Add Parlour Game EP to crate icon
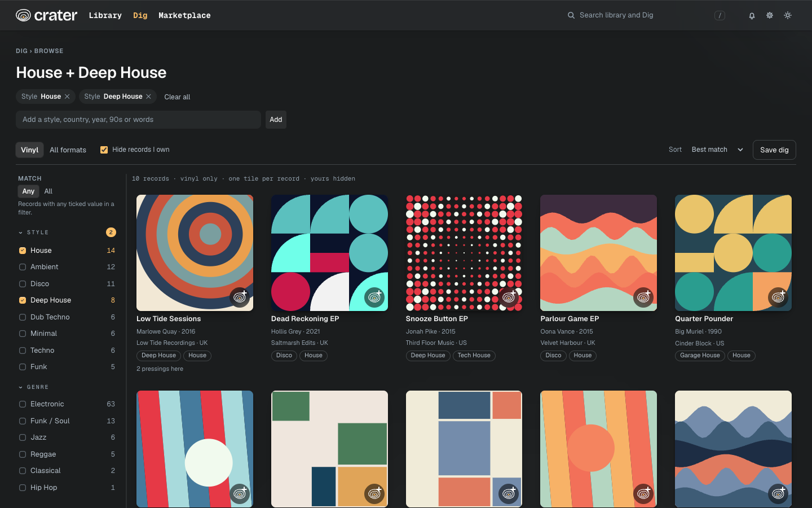This screenshot has height=508, width=812. [643, 297]
